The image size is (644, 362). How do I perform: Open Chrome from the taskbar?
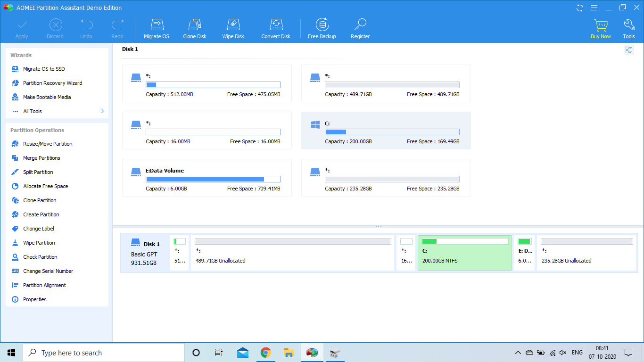(x=266, y=353)
